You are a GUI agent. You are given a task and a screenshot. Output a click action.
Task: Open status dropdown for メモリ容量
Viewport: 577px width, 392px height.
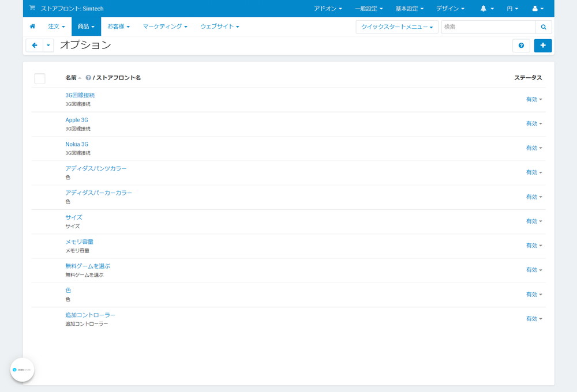click(x=534, y=245)
